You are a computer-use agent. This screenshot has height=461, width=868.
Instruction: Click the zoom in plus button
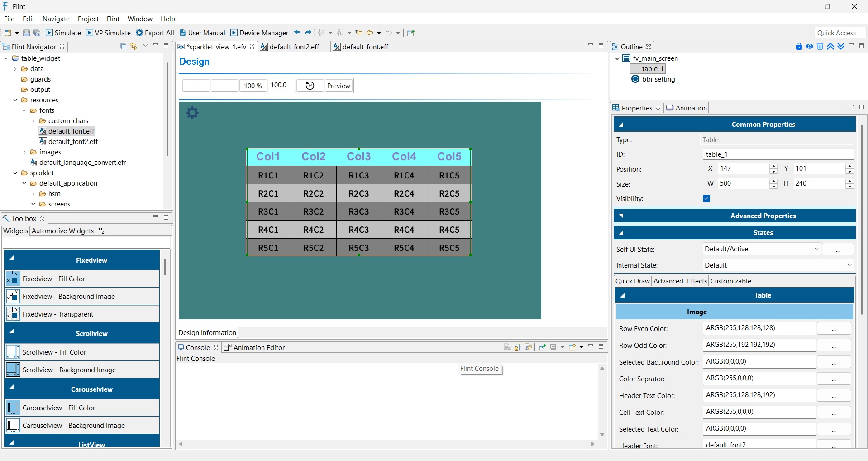click(x=196, y=86)
